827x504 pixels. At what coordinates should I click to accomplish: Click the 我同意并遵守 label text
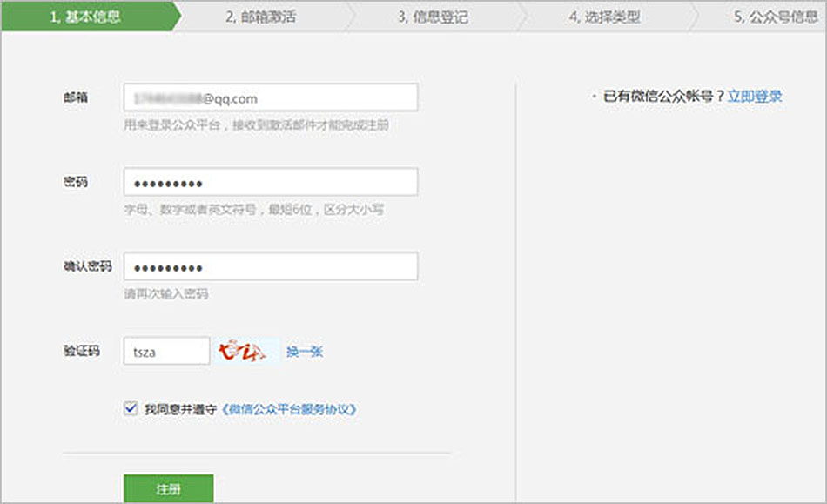click(182, 408)
